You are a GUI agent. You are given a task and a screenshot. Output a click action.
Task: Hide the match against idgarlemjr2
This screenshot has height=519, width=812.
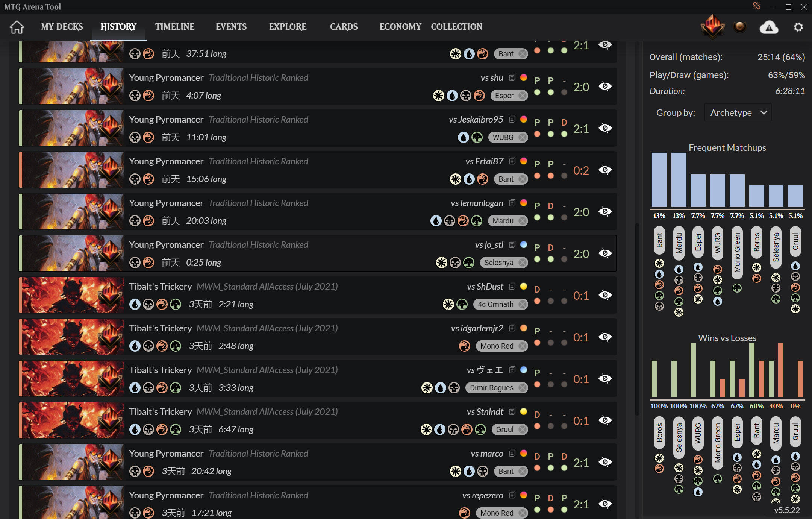tap(605, 337)
